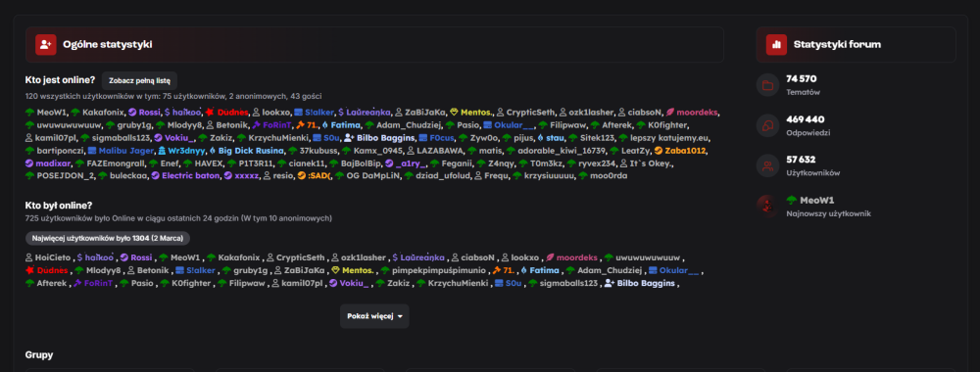Open pijus user profile
Viewport: 980px width, 372px height.
523,138
